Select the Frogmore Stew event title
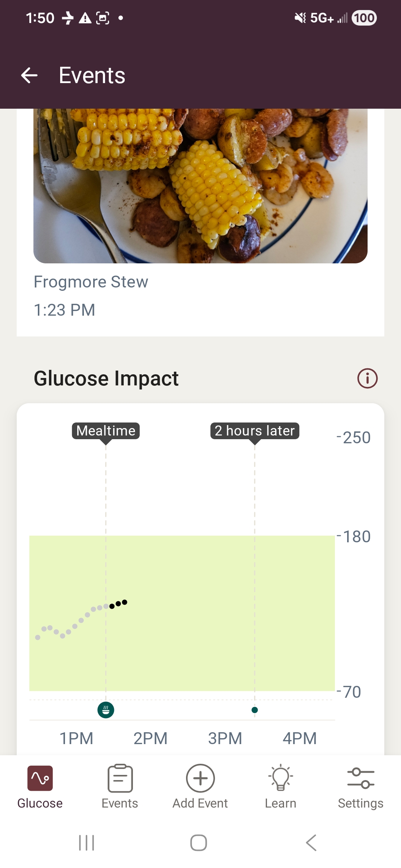 [x=91, y=282]
